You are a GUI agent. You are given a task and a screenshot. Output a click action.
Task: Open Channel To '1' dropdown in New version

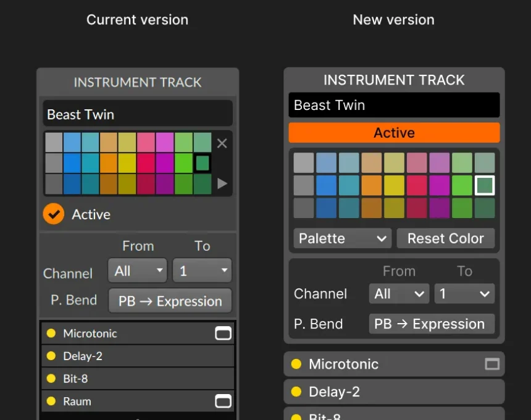coord(464,293)
